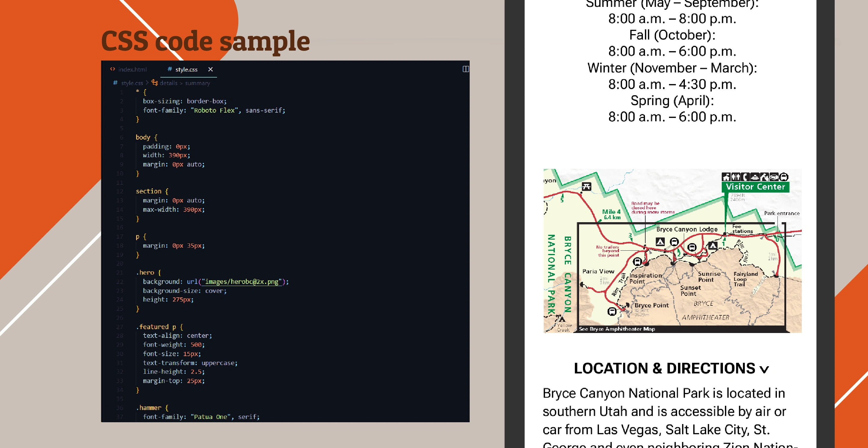Click the restrooms icon above Visitor Center
868x448 pixels.
(736, 177)
